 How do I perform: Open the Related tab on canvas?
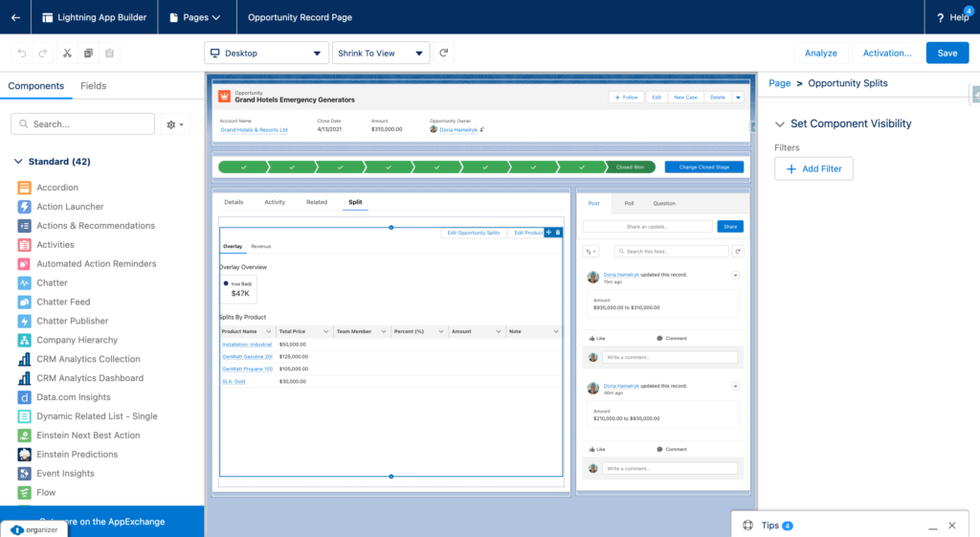pos(316,202)
